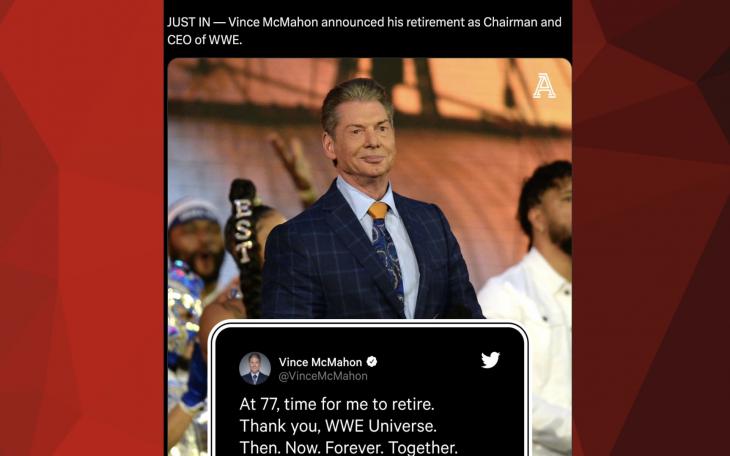Open the Vince McMahon display name

[x=320, y=362]
